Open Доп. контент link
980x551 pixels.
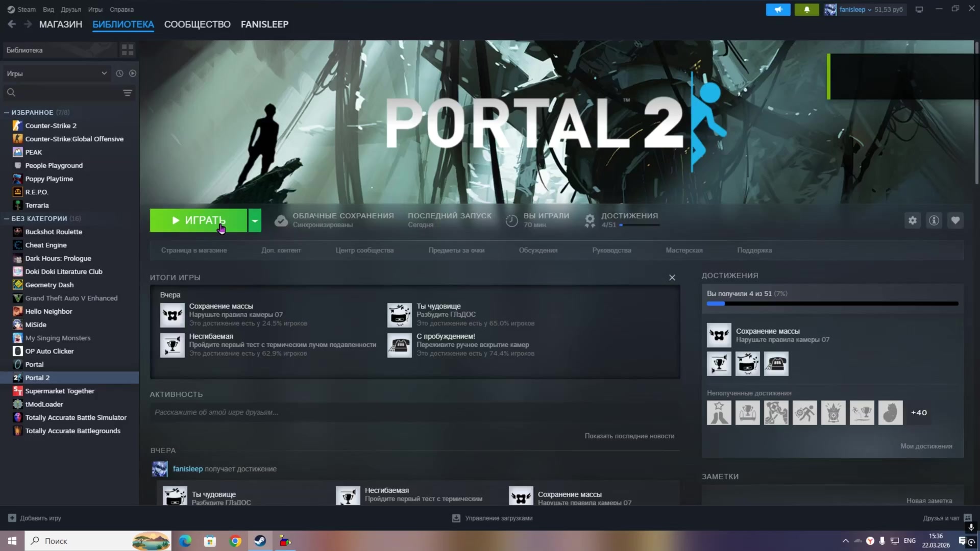(281, 251)
